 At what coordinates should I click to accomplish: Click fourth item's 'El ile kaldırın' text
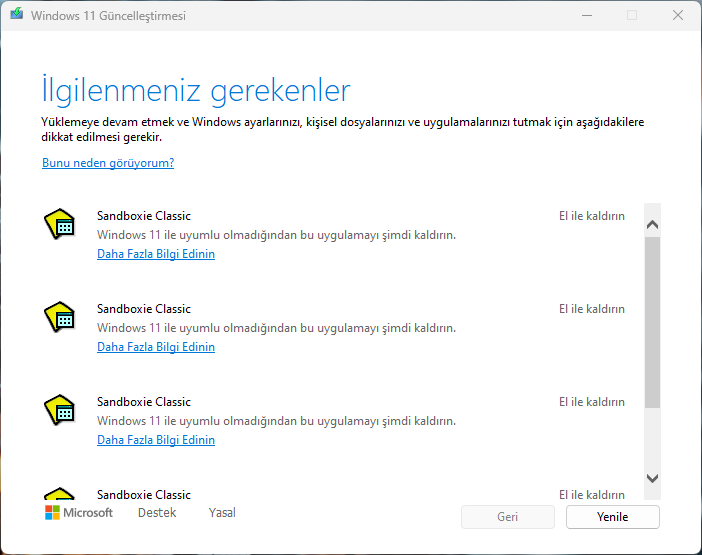point(592,495)
